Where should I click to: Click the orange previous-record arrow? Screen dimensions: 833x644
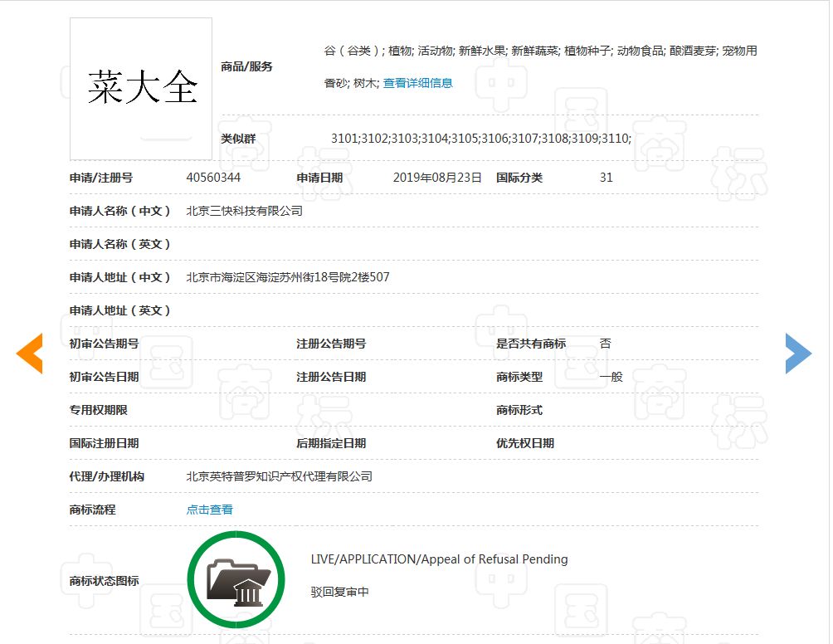coord(30,354)
